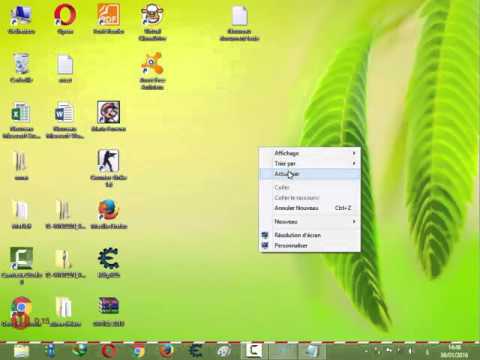
Task: Open Personnaliser from the context menu
Action: [310, 245]
